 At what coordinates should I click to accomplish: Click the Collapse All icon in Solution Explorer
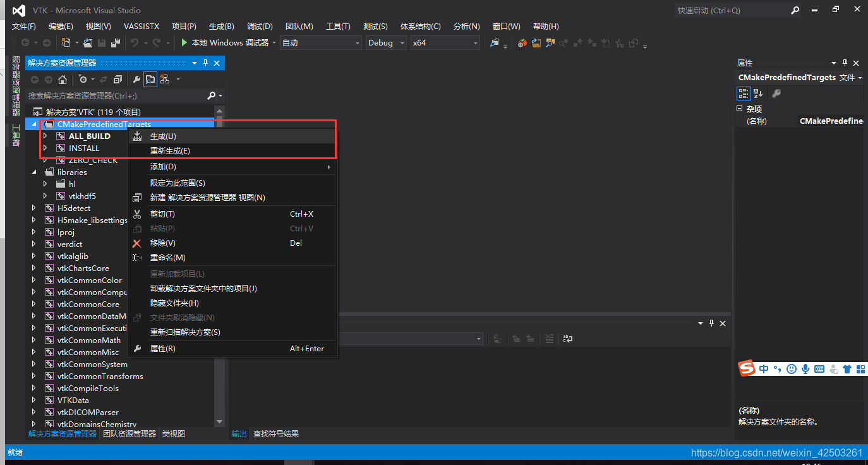tap(118, 80)
